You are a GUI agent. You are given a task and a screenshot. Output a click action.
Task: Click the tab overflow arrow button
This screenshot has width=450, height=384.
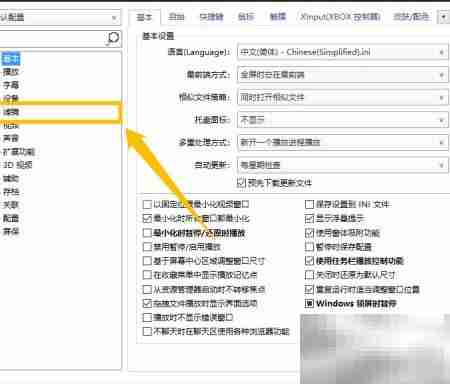443,17
